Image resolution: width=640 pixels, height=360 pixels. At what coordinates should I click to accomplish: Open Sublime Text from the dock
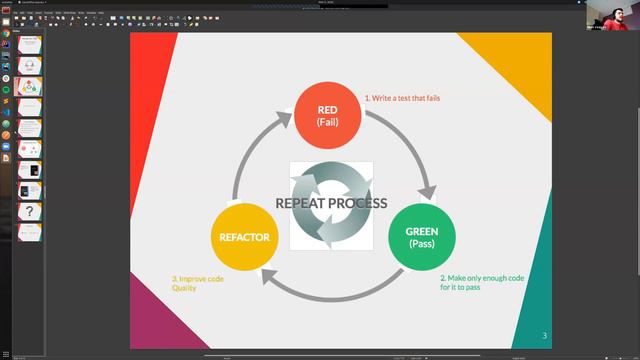pyautogui.click(x=6, y=101)
